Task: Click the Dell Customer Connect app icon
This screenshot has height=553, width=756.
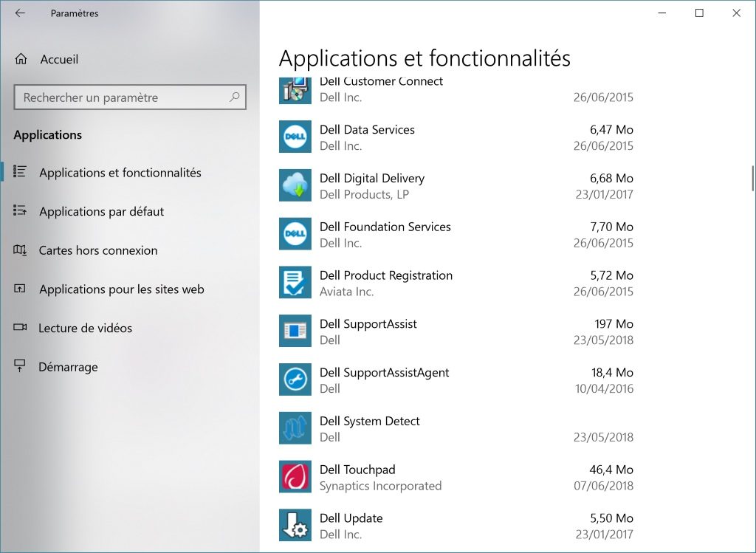Action: click(x=295, y=90)
